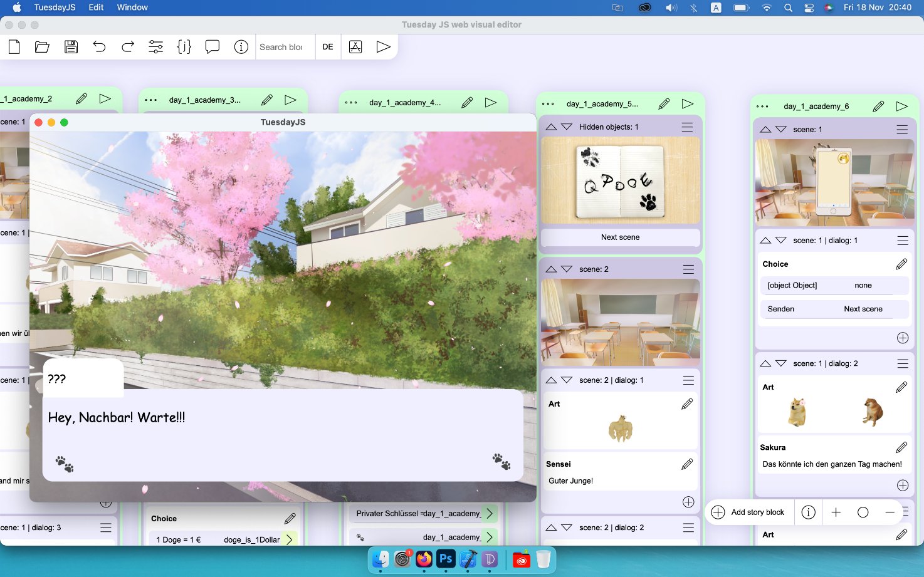The image size is (924, 577).
Task: Edit Art in scene: 1 dialog: 2
Action: click(x=901, y=387)
